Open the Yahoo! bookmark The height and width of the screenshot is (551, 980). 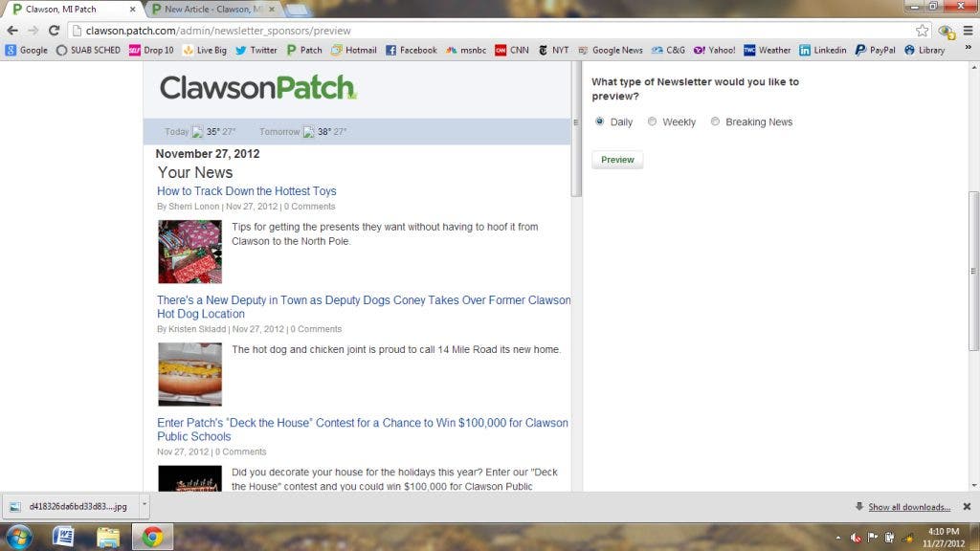tap(714, 50)
